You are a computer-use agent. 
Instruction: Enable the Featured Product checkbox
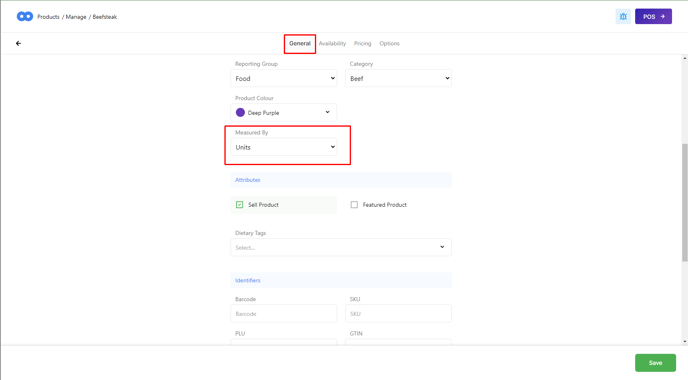click(x=354, y=204)
